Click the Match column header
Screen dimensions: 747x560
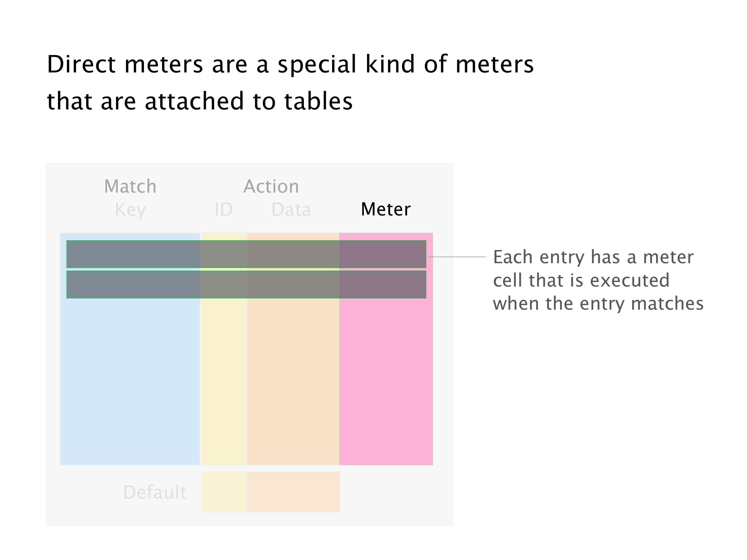click(130, 186)
